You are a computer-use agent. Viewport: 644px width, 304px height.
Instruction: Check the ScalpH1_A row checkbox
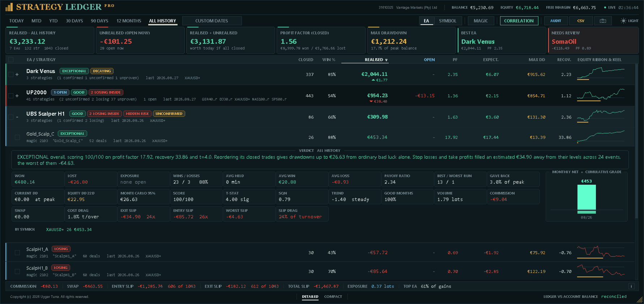coord(17,253)
